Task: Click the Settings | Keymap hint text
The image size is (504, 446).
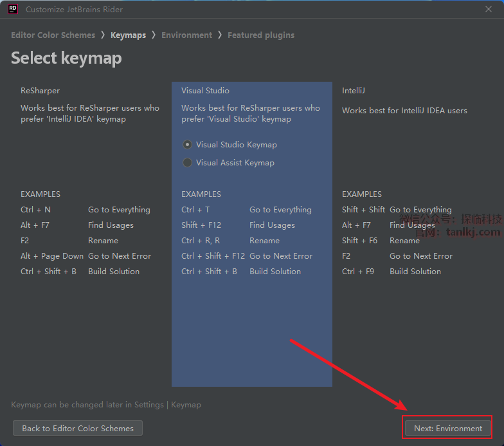Action: [105, 405]
